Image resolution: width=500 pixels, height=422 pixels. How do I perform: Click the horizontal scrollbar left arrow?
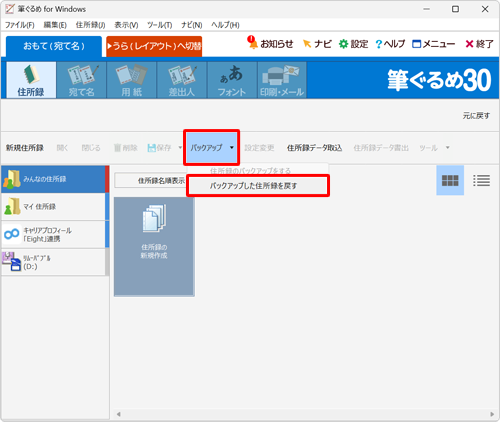[118, 414]
